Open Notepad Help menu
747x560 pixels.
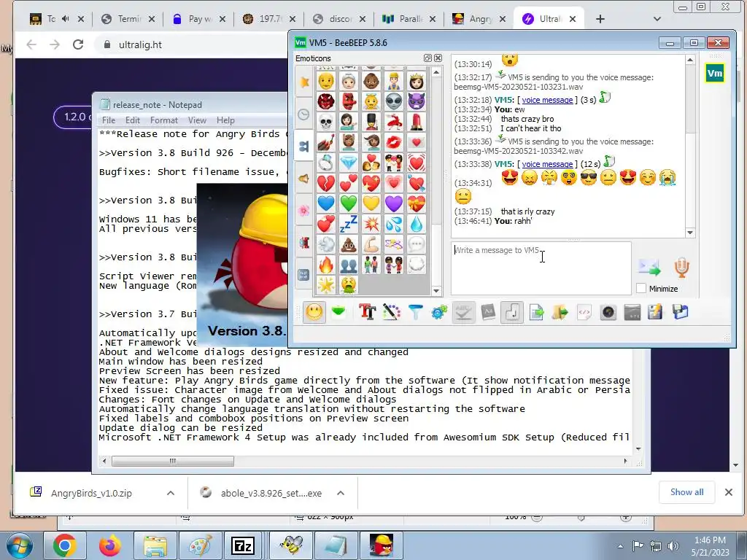[x=225, y=120]
